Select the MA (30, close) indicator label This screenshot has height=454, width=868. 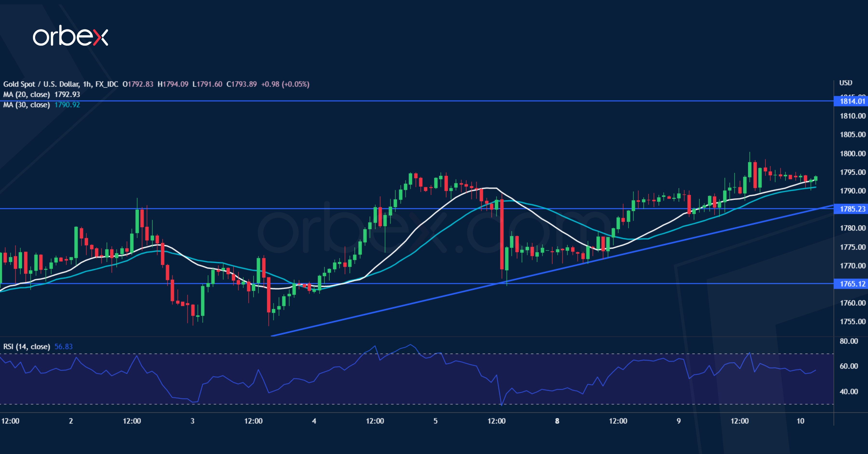(26, 105)
